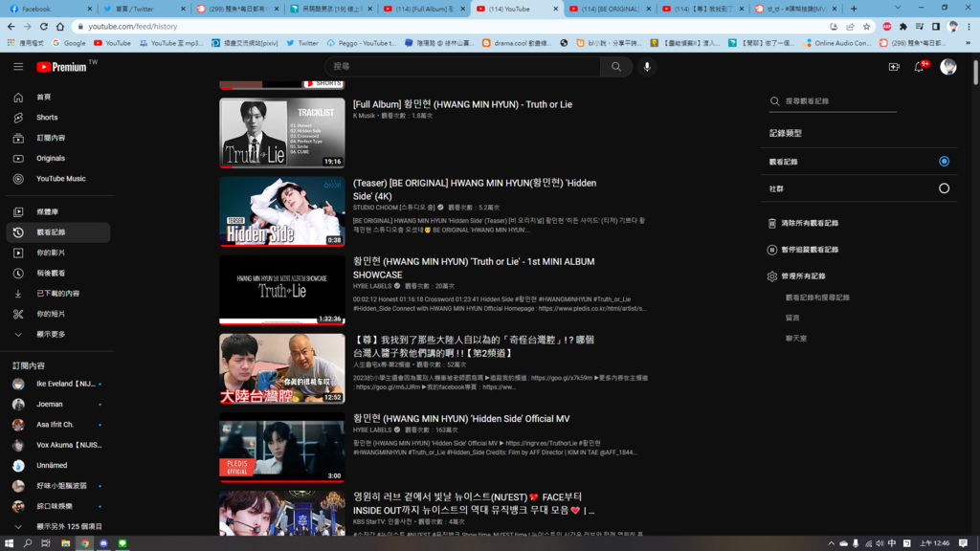The image size is (980, 551).
Task: Open Originals in the sidebar
Action: click(58, 159)
